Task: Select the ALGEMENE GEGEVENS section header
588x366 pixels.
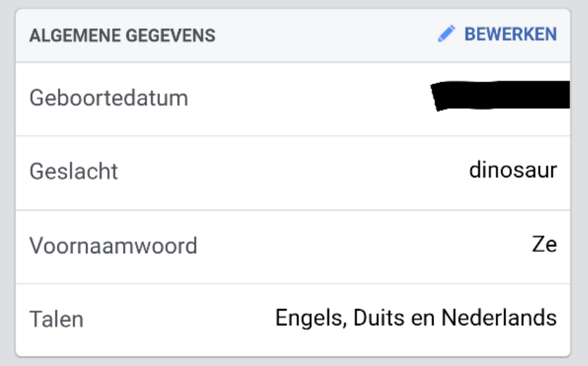Action: [x=122, y=36]
